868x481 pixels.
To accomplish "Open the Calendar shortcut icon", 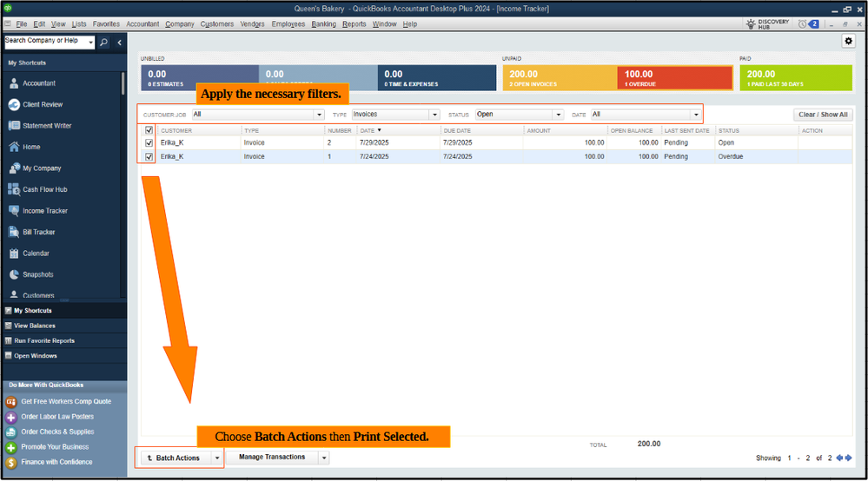I will coord(15,254).
